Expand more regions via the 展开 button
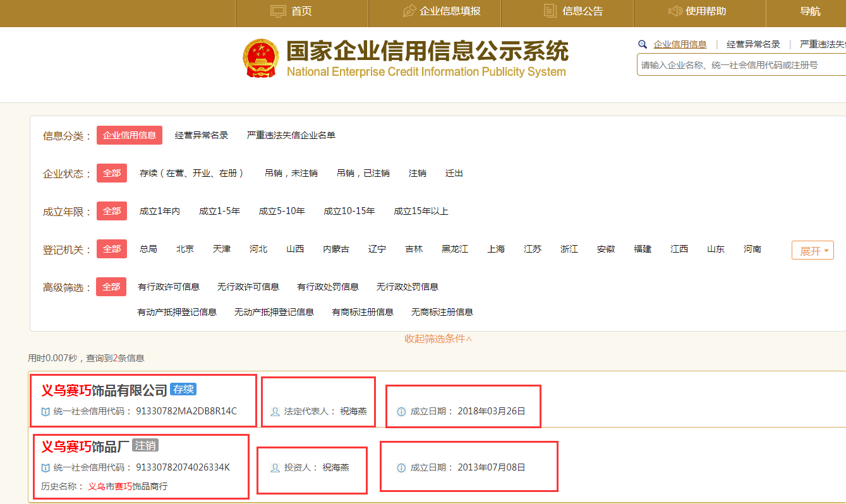The width and height of the screenshot is (846, 504). click(812, 250)
